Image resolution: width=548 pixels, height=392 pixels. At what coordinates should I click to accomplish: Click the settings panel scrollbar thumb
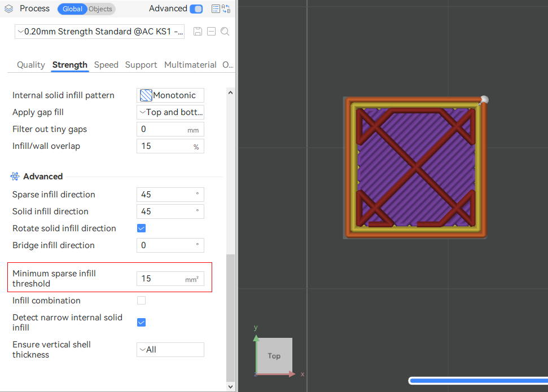[230, 318]
